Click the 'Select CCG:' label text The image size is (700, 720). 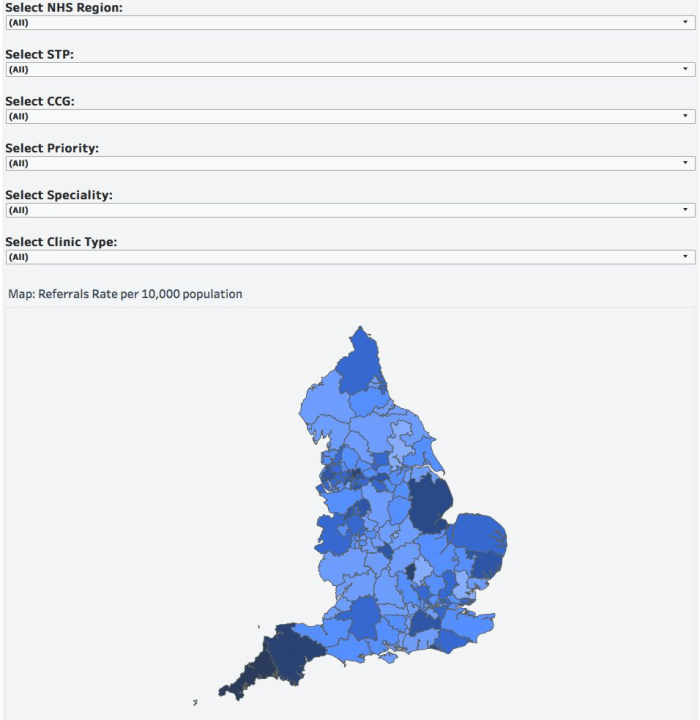40,101
